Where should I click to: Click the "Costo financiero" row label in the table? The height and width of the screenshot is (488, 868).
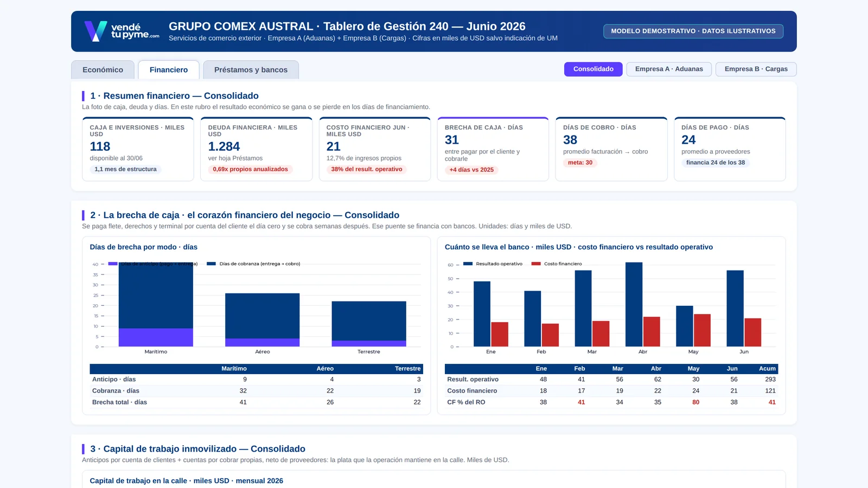point(472,391)
